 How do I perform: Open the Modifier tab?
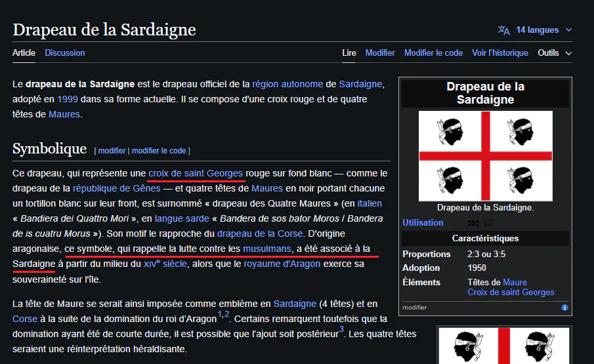pyautogui.click(x=380, y=53)
